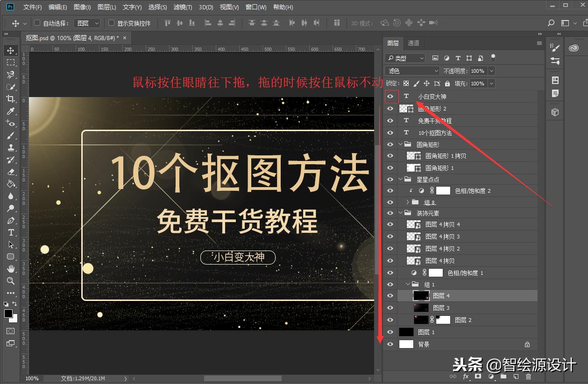
Task: Hide the 背景 layer visibility eye
Action: [x=390, y=344]
